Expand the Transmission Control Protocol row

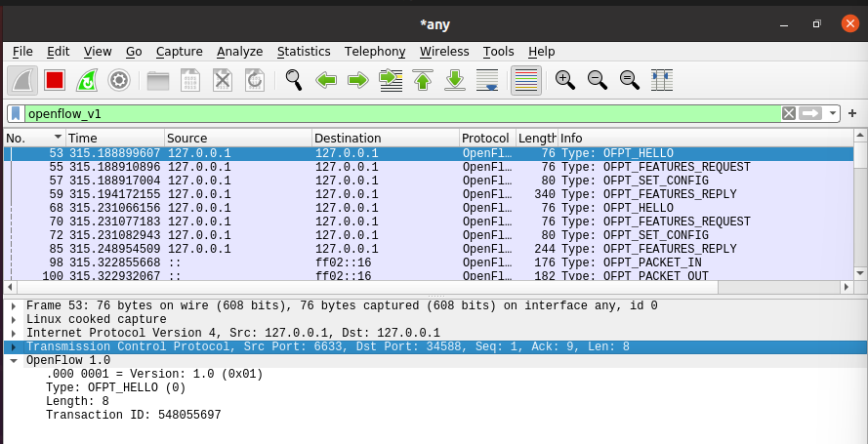pyautogui.click(x=14, y=347)
